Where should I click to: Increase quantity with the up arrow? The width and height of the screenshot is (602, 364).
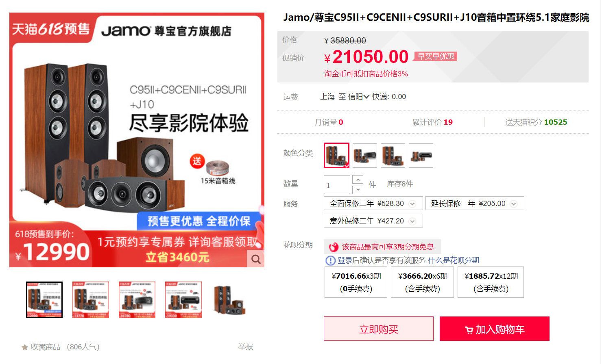click(358, 180)
